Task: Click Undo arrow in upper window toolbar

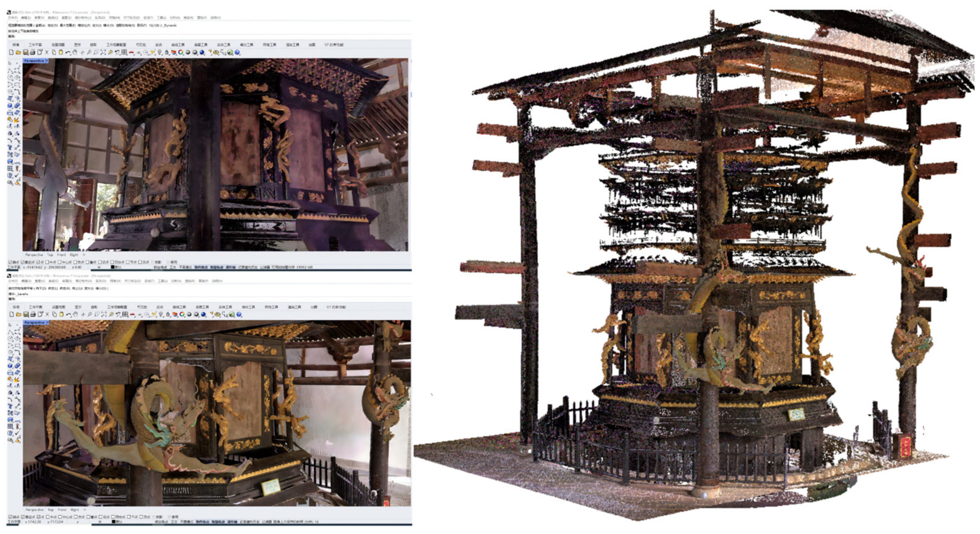Action: [68, 52]
